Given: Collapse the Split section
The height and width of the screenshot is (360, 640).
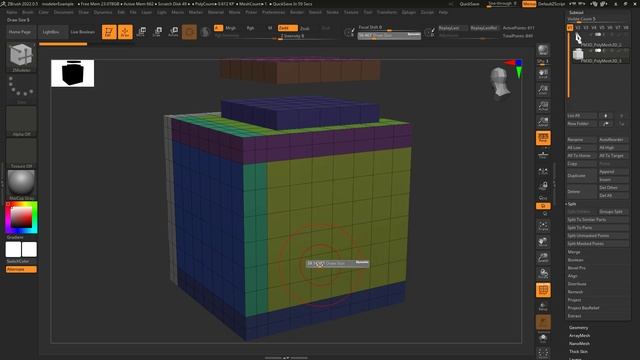Looking at the screenshot, I should coord(572,204).
